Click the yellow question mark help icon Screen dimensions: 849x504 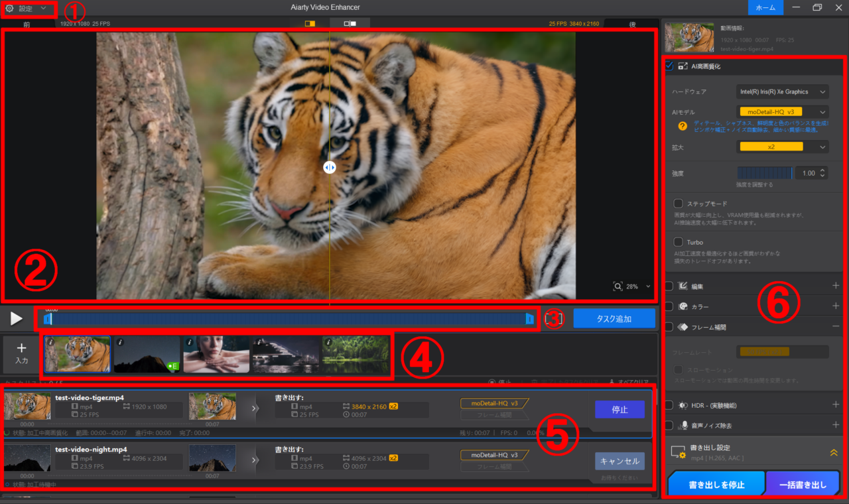[681, 125]
